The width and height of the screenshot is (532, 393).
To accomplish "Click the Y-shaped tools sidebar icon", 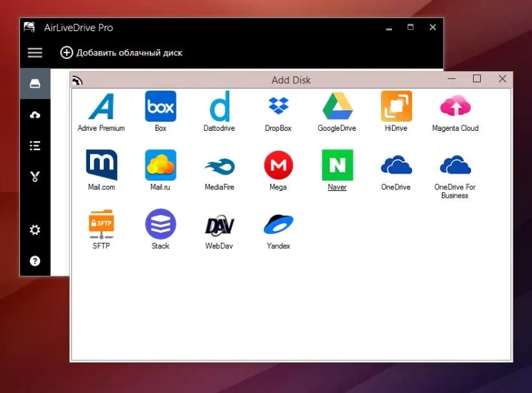I will click(x=35, y=176).
